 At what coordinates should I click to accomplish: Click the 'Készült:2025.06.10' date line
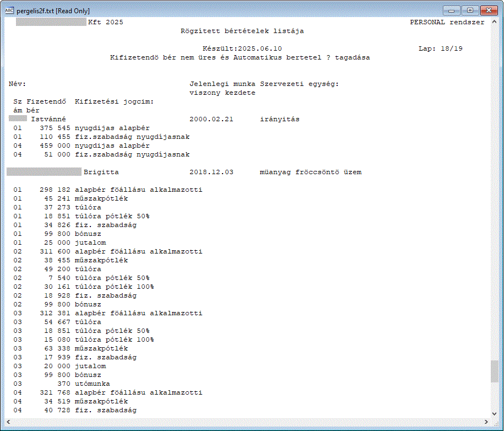click(242, 49)
